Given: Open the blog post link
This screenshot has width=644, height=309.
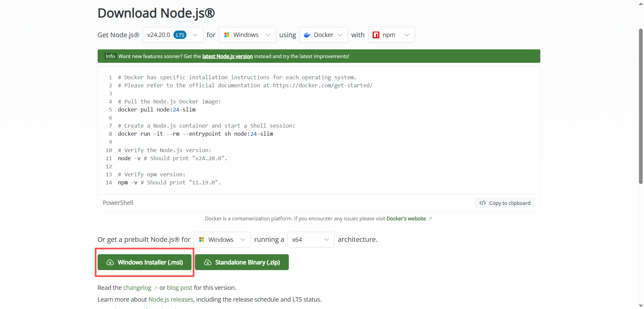Looking at the screenshot, I should tap(179, 288).
